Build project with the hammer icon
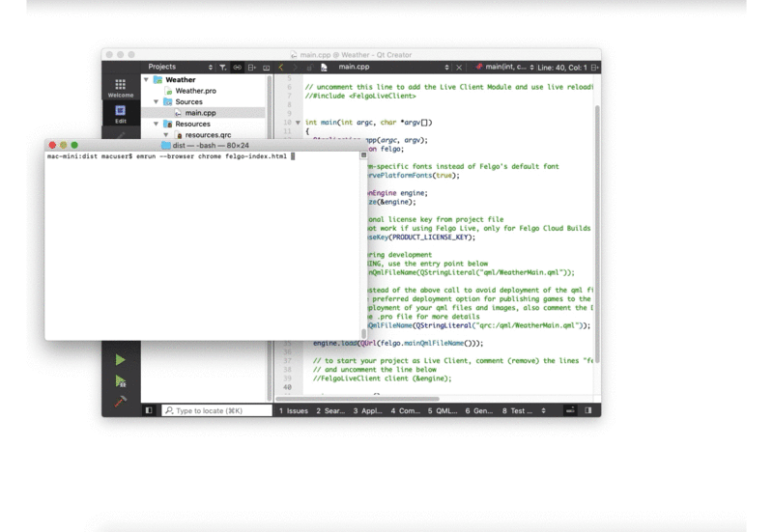The width and height of the screenshot is (773, 532). [120, 402]
